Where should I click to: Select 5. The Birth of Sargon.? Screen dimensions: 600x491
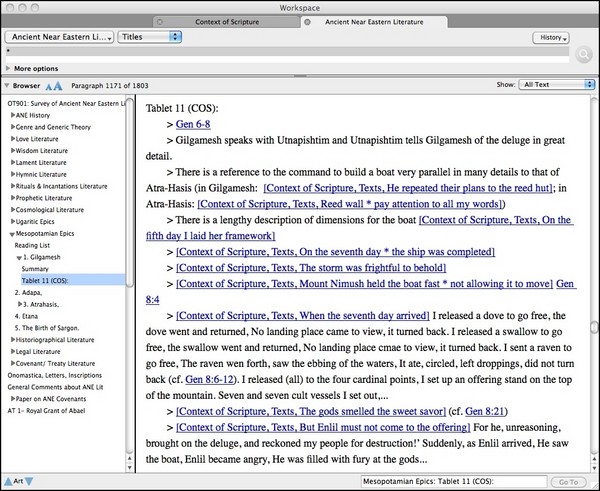coord(47,328)
